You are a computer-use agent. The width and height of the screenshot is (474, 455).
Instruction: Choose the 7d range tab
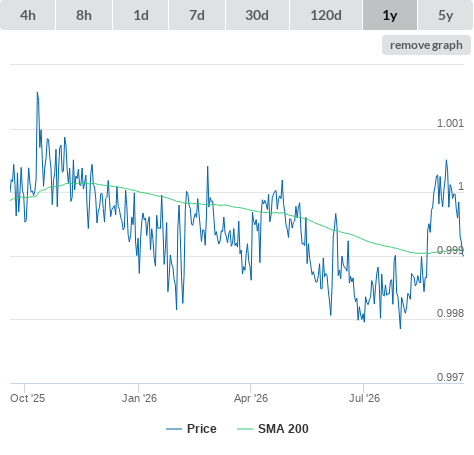click(197, 15)
